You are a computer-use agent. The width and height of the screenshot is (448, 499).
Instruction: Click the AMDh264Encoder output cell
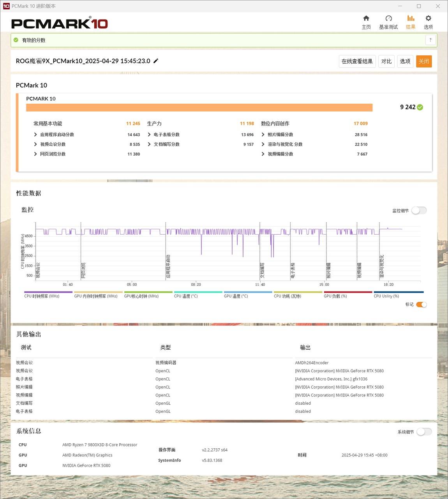point(312,363)
